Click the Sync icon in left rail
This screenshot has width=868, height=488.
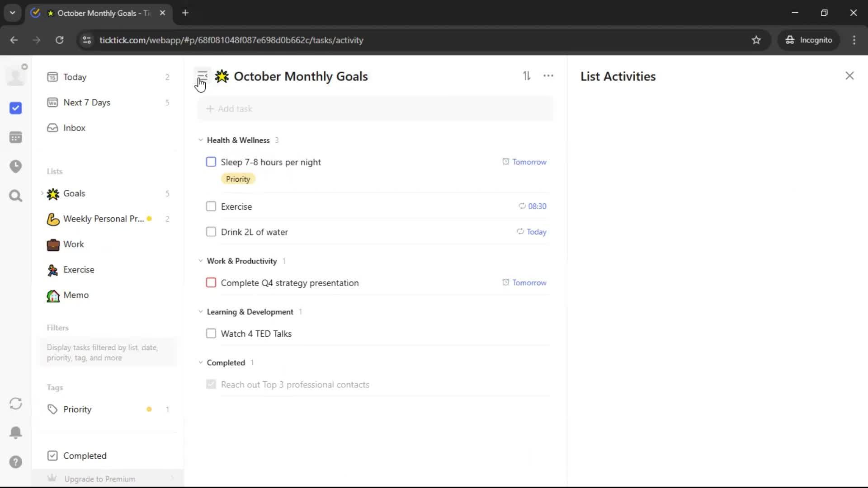[15, 404]
